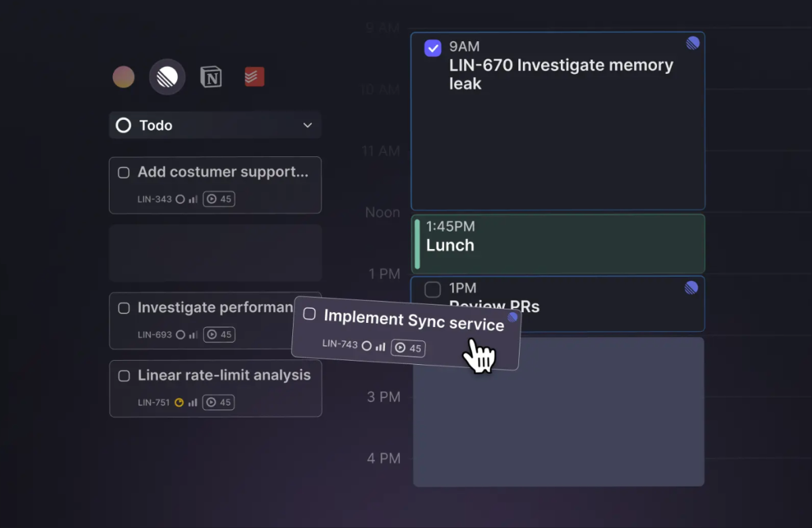Expand the Todo status dropdown chevron
This screenshot has height=528, width=812.
pos(307,125)
